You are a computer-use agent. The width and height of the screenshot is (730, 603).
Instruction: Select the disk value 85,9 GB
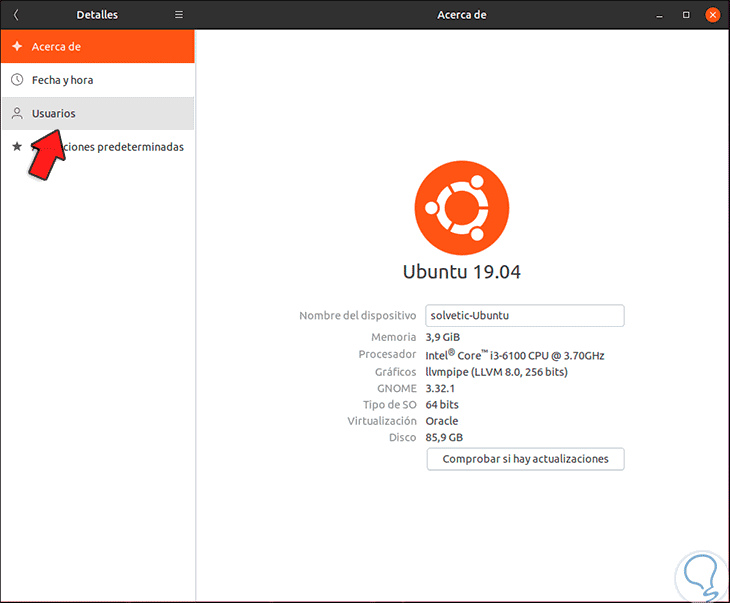point(444,437)
